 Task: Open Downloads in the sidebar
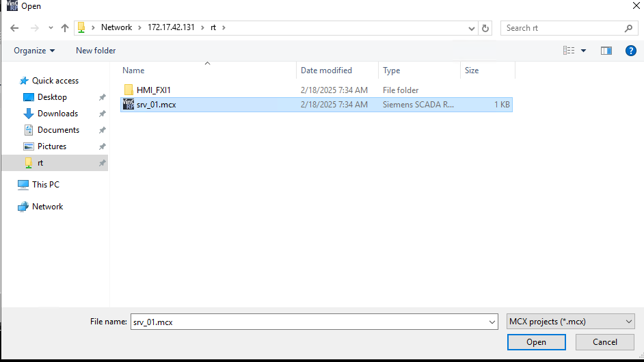57,114
